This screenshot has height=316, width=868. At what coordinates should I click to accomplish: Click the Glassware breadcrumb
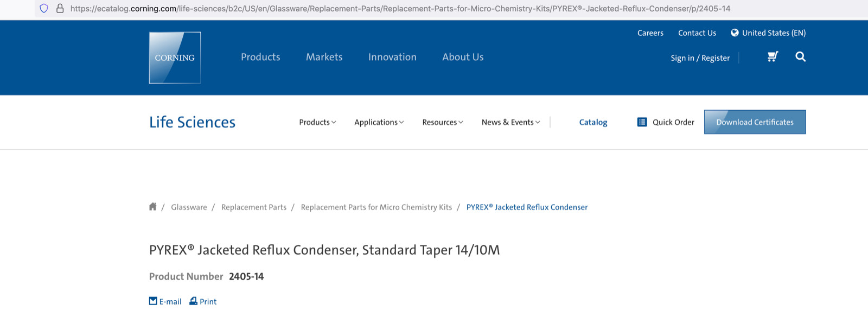point(189,207)
